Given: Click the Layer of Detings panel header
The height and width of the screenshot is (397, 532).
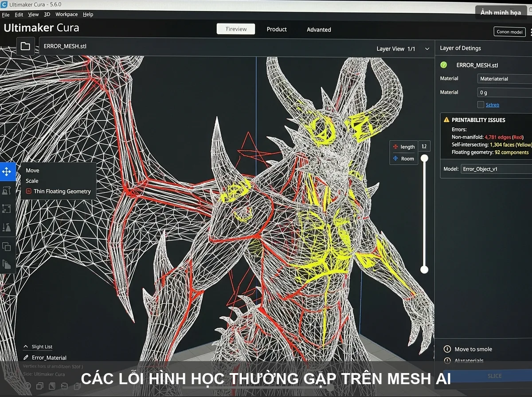Looking at the screenshot, I should pyautogui.click(x=460, y=48).
